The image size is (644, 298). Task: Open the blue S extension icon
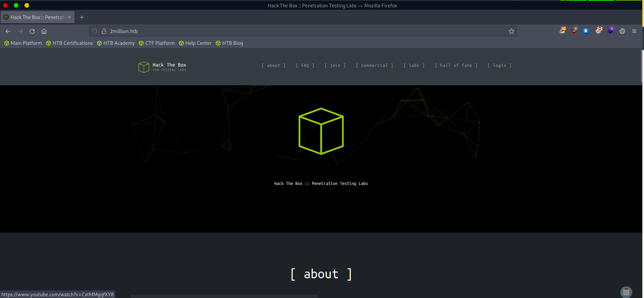click(x=586, y=31)
